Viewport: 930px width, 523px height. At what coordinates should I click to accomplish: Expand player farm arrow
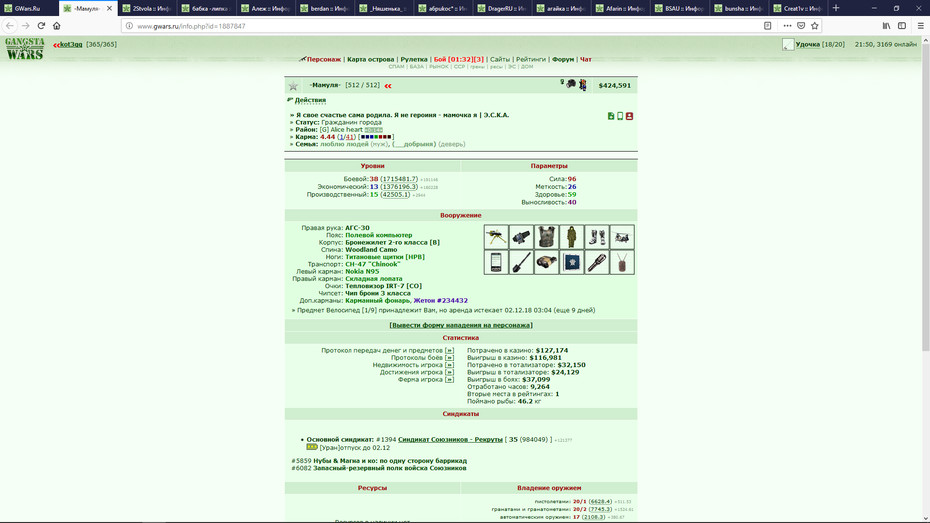pos(449,380)
